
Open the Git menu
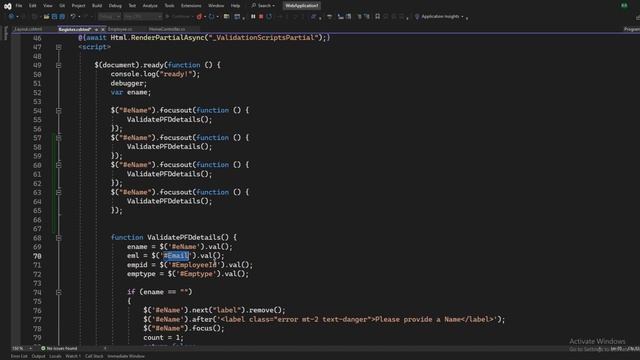[x=62, y=6]
